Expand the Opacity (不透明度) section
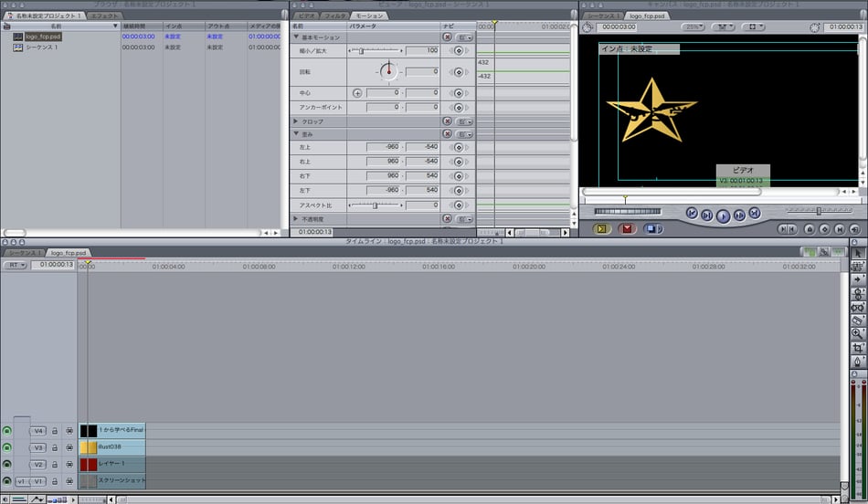This screenshot has width=868, height=504. (x=296, y=219)
